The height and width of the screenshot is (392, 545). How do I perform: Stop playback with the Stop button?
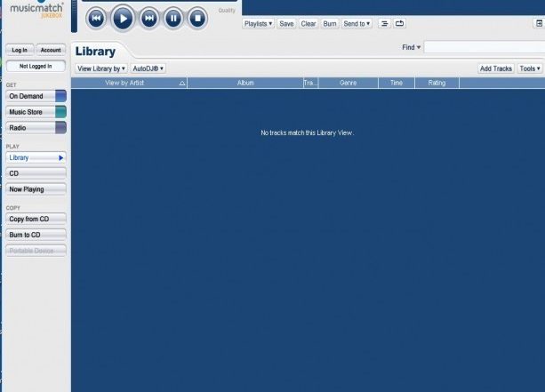point(197,18)
